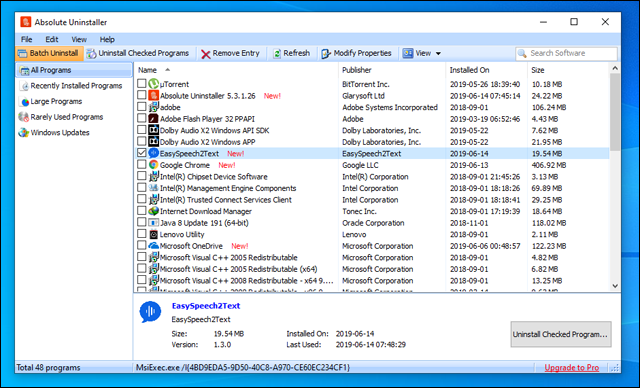Click the Microsoft OneDrive cloud icon
Screen dimensions: 640x388
(x=153, y=246)
